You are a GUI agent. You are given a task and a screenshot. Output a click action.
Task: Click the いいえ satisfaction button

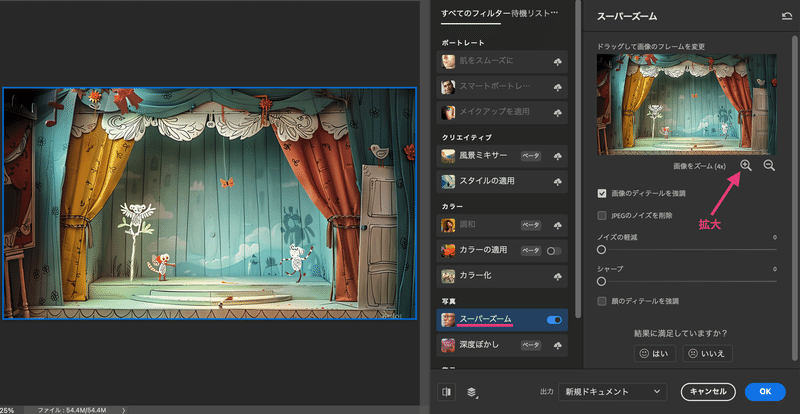point(708,353)
